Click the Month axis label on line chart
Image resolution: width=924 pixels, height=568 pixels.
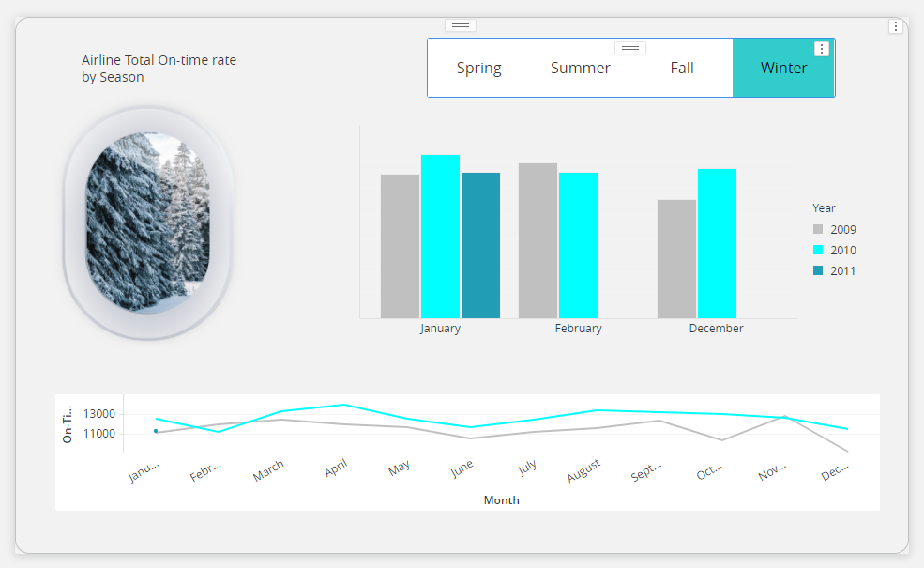(x=501, y=500)
